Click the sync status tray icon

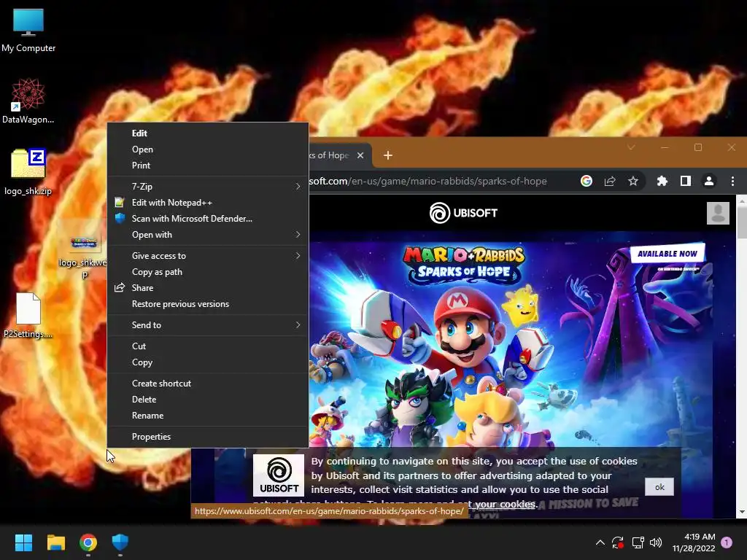(618, 542)
